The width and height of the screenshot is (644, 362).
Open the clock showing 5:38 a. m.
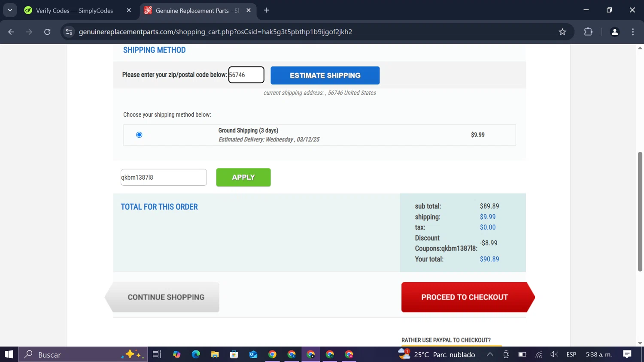[x=599, y=354]
